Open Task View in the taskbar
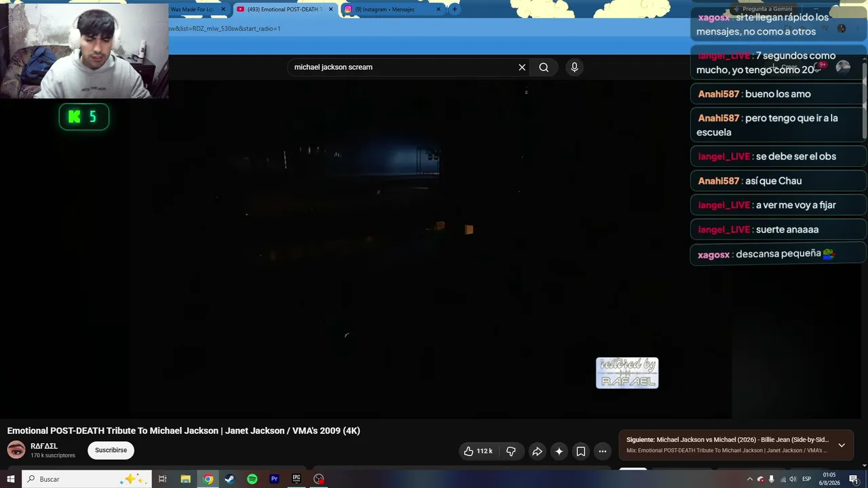868x488 pixels. (x=163, y=479)
